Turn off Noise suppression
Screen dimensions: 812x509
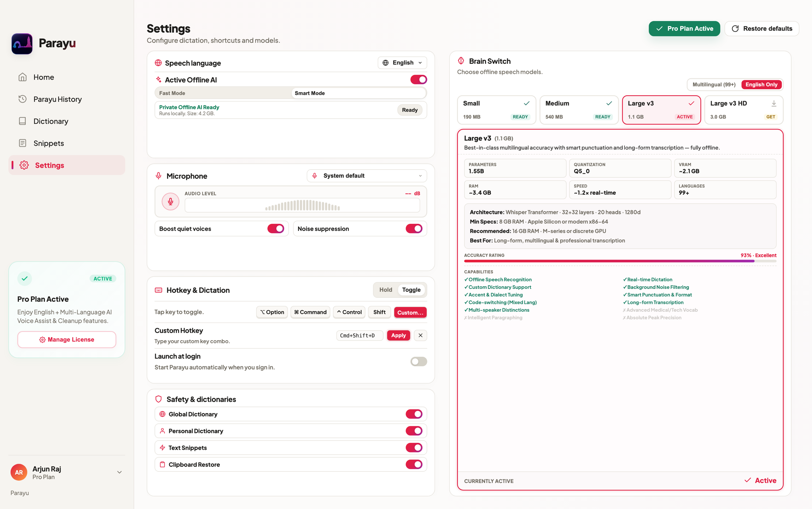[414, 229]
